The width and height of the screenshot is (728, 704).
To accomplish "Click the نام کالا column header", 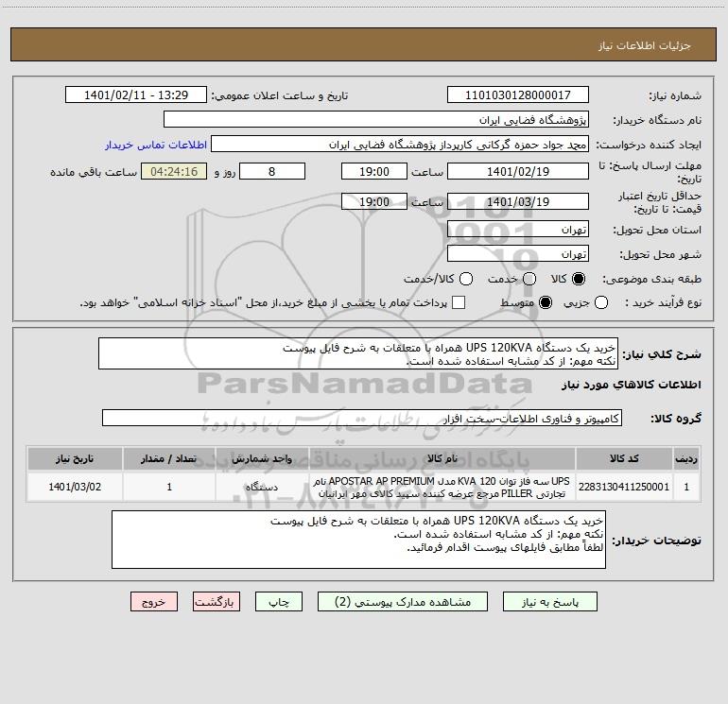I will point(442,458).
